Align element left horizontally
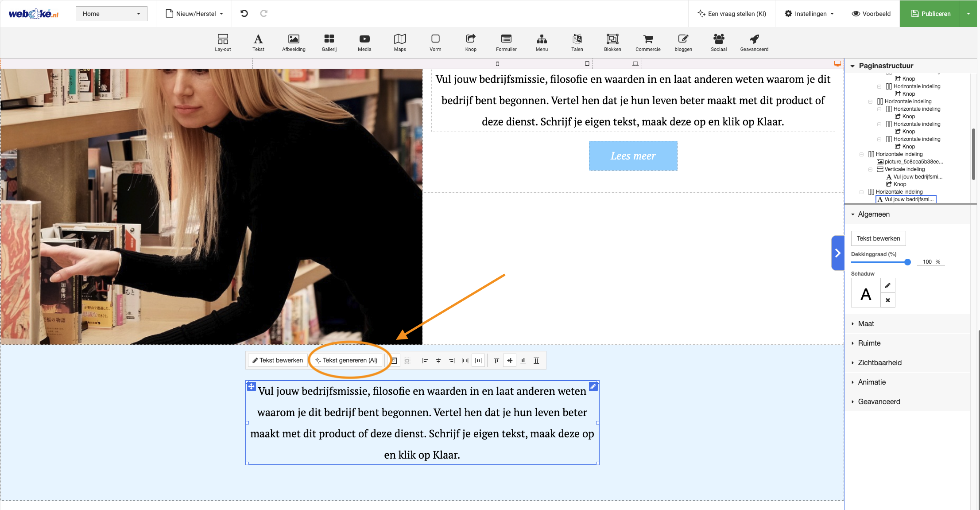Image resolution: width=980 pixels, height=510 pixels. (425, 361)
